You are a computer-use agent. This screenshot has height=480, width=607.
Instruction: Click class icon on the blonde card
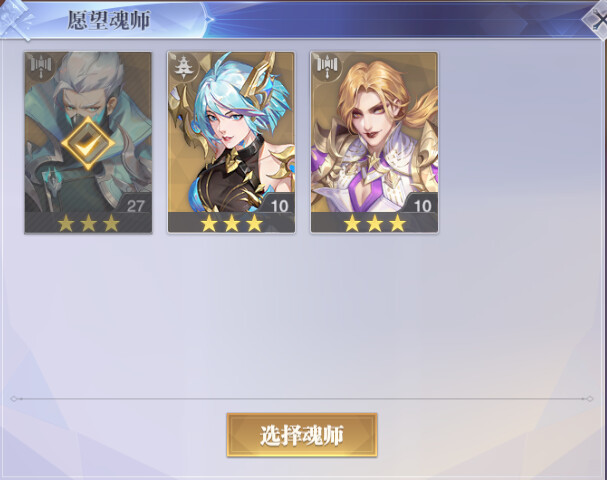click(x=327, y=65)
